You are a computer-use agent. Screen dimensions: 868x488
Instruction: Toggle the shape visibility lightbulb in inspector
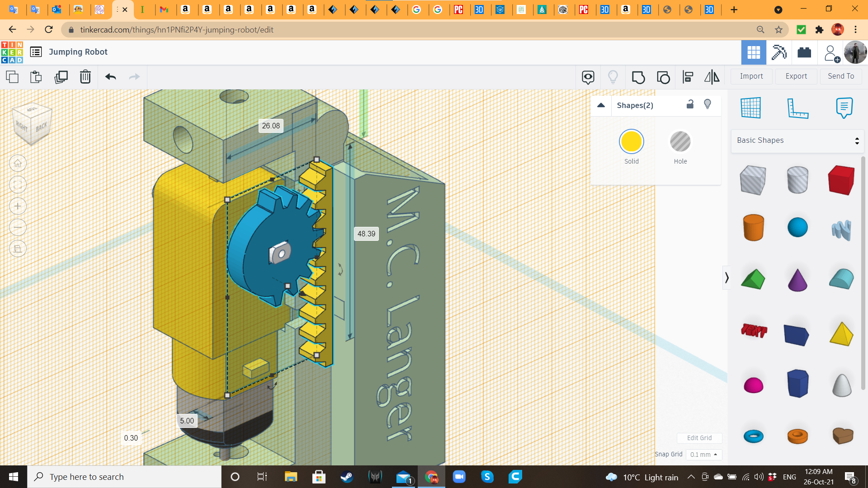pyautogui.click(x=708, y=104)
